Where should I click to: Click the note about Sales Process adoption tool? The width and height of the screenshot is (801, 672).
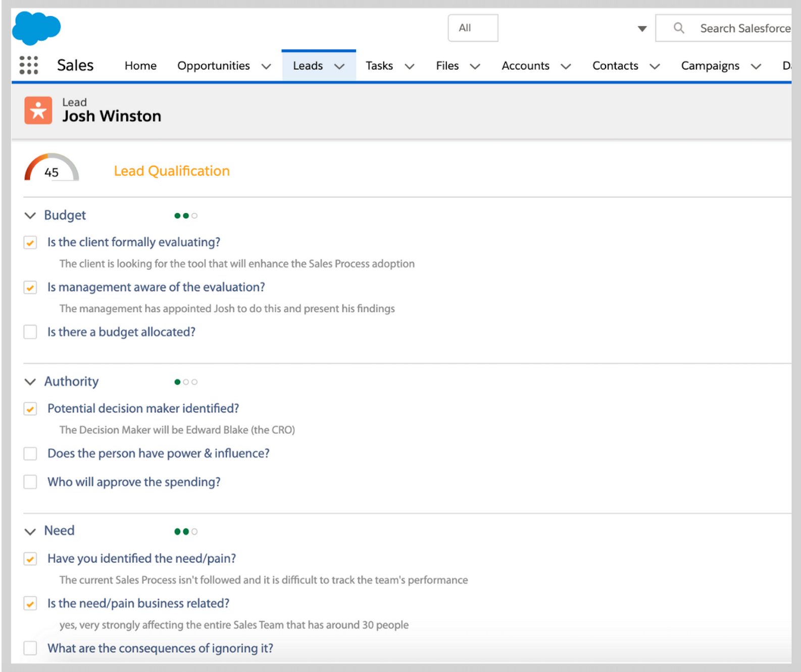(237, 264)
